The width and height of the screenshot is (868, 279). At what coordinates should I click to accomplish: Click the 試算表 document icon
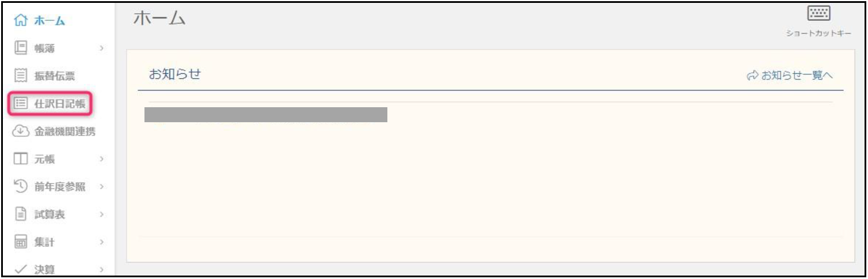tap(20, 214)
